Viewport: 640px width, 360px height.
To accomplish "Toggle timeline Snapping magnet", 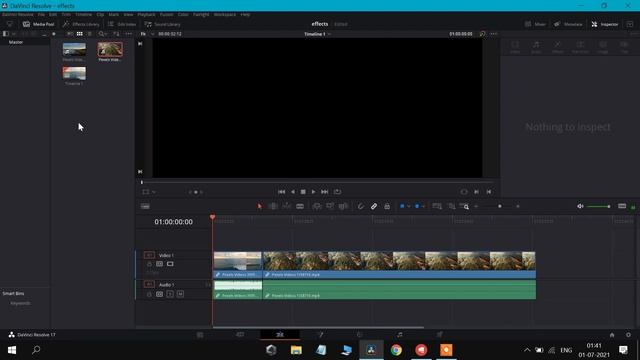I will [360, 207].
